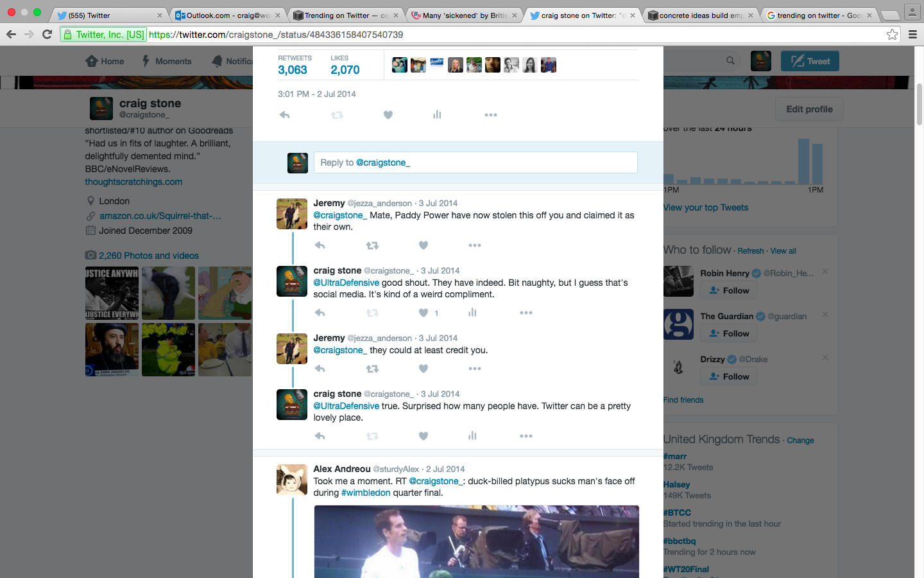View analytics for the 'weird compliment' reply
Screen dimensions: 924x578
click(x=472, y=313)
